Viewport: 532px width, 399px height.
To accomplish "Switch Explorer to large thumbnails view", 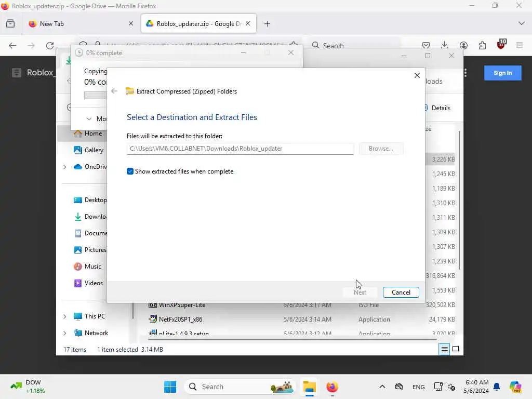I will tap(456, 349).
